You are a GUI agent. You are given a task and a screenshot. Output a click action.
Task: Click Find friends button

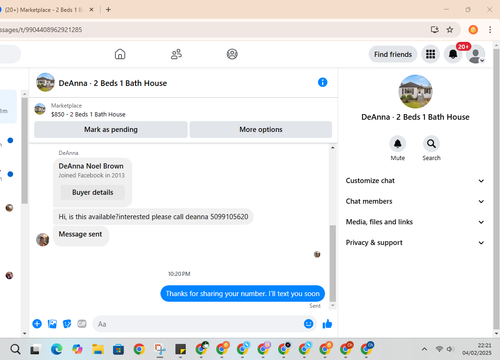[x=393, y=54]
